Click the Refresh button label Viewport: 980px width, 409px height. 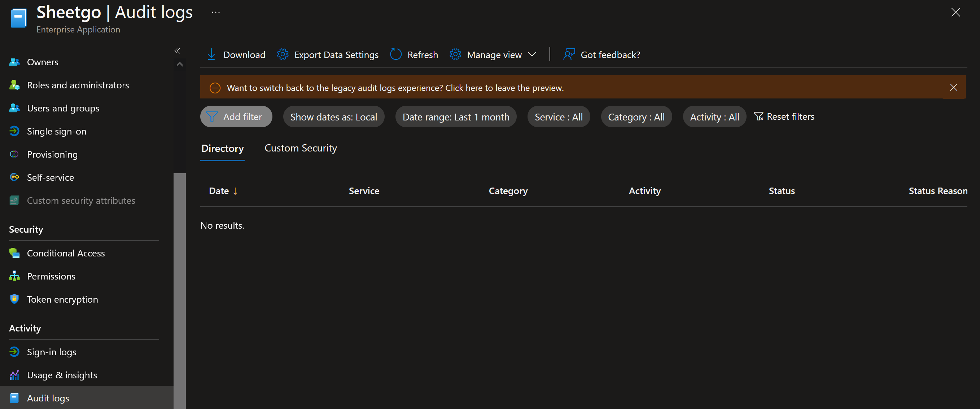click(x=423, y=55)
